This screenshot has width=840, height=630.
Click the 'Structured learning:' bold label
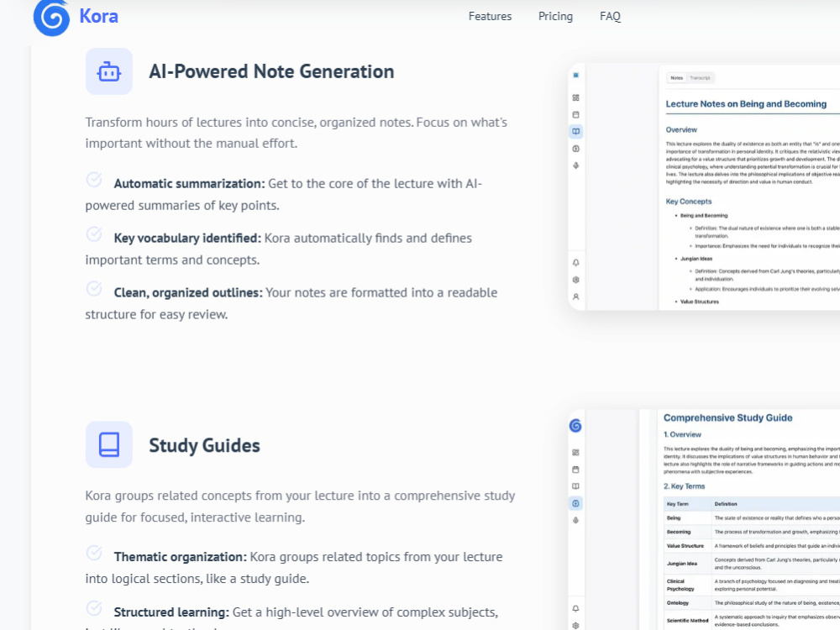coord(171,612)
